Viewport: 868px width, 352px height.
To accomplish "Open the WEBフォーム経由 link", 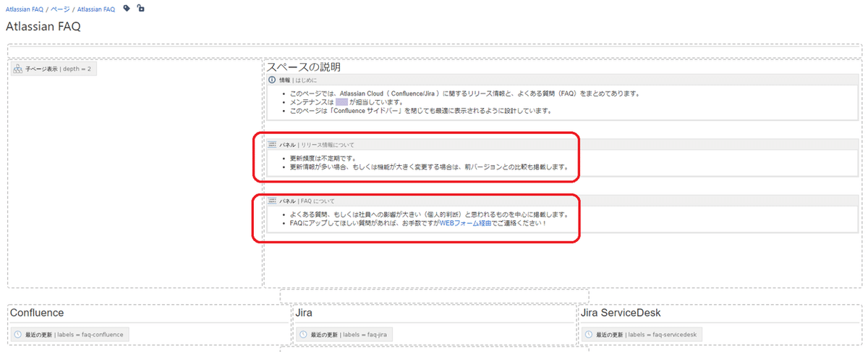I will pos(466,224).
